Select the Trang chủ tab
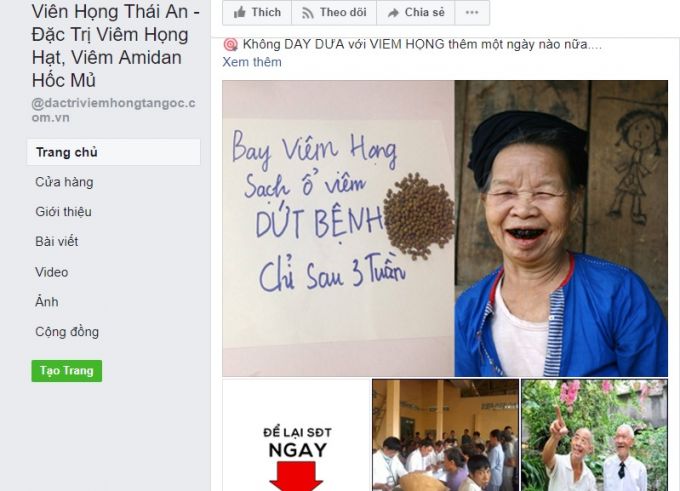Viewport: 680px width, 491px height. pyautogui.click(x=114, y=152)
